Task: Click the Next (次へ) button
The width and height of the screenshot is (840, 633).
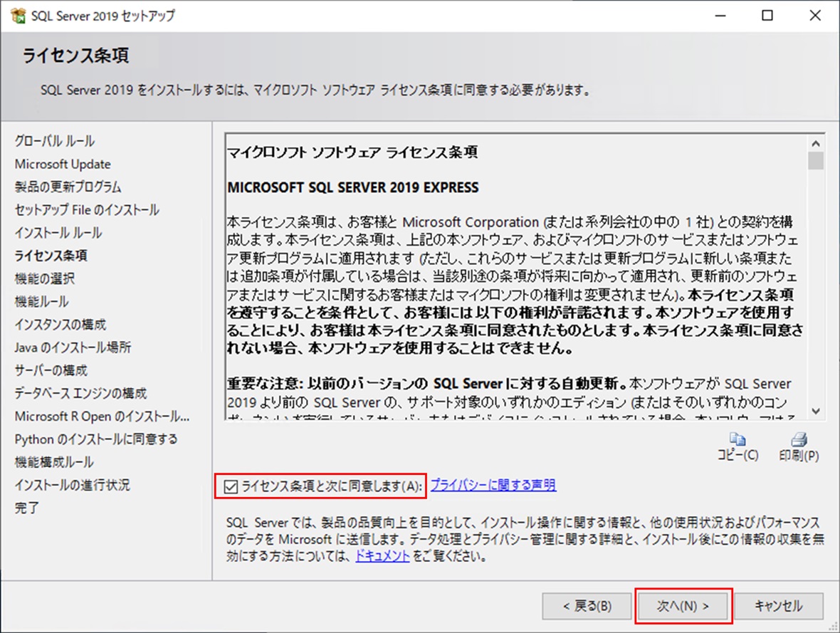Action: (683, 606)
